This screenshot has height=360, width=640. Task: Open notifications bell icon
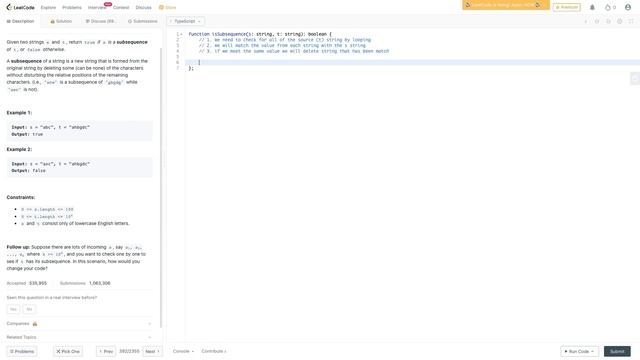(x=592, y=7)
